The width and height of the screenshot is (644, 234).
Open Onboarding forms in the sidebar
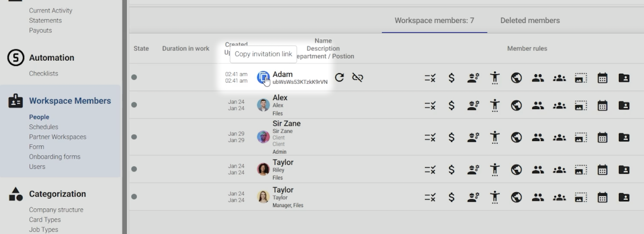click(x=55, y=157)
